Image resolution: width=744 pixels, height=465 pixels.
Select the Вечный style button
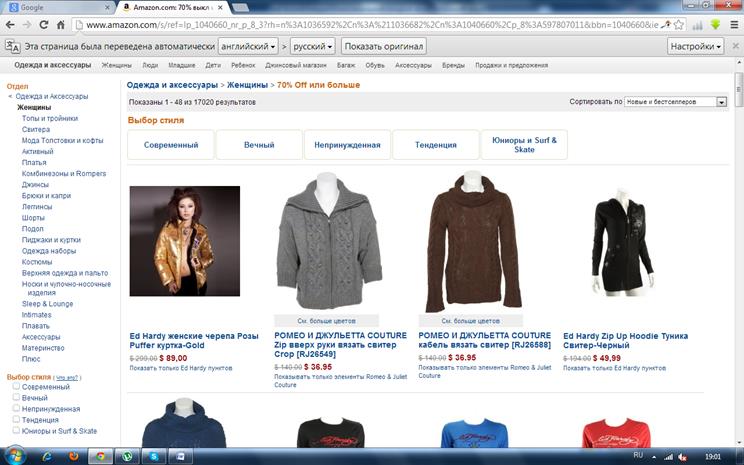click(259, 145)
